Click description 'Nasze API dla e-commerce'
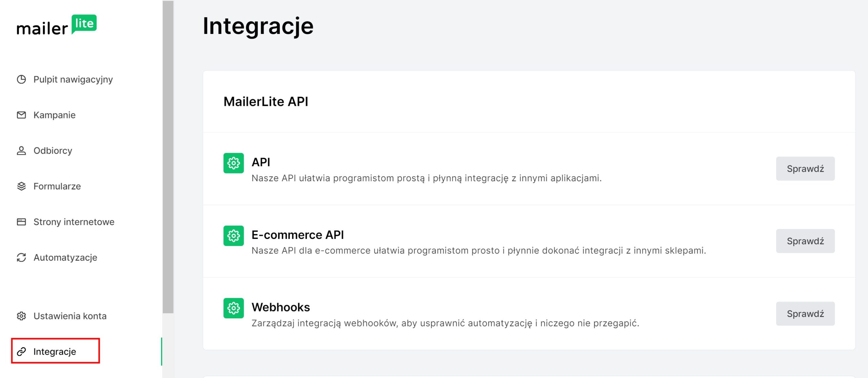Viewport: 868px width, 378px height. click(x=479, y=250)
